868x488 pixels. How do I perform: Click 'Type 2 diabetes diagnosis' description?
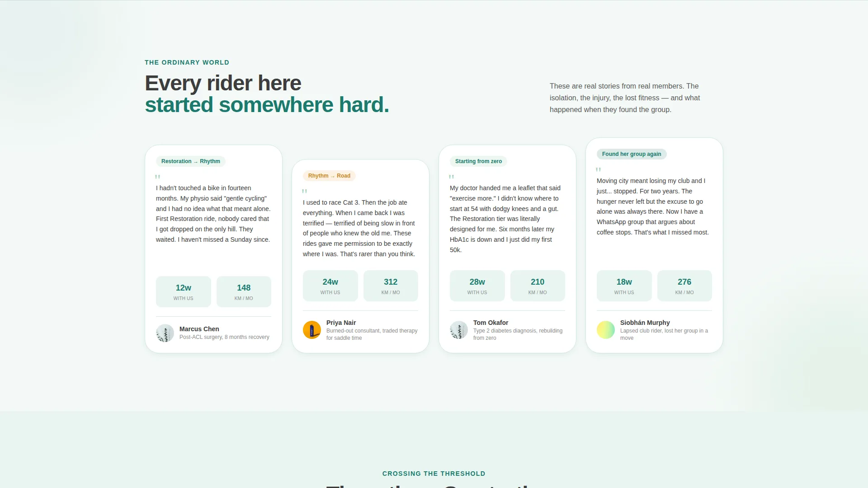click(x=518, y=334)
